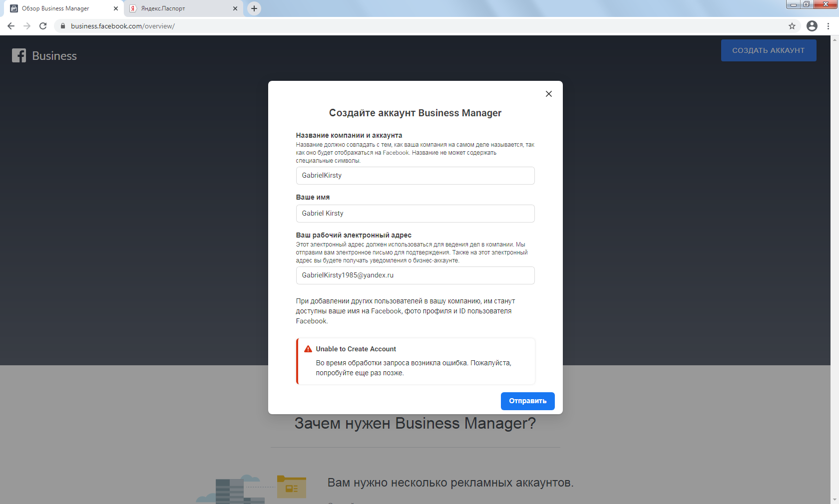This screenshot has width=839, height=504.
Task: Switch to the Яндекс.Паспорт tab
Action: click(x=183, y=8)
